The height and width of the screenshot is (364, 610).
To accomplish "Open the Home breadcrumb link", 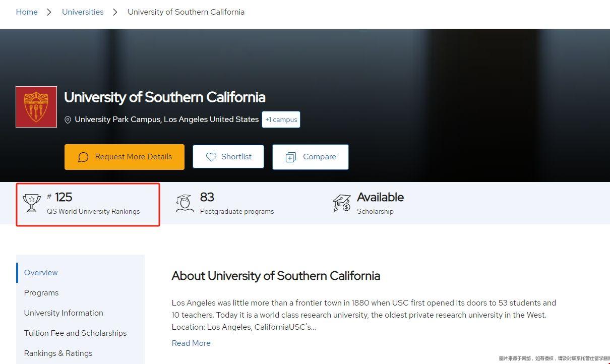I will 27,12.
